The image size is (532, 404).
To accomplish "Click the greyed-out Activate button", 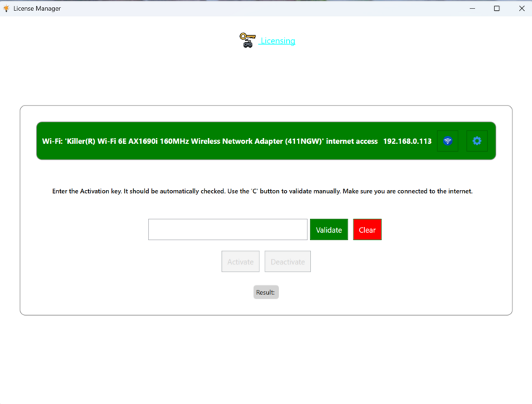I will click(x=240, y=262).
